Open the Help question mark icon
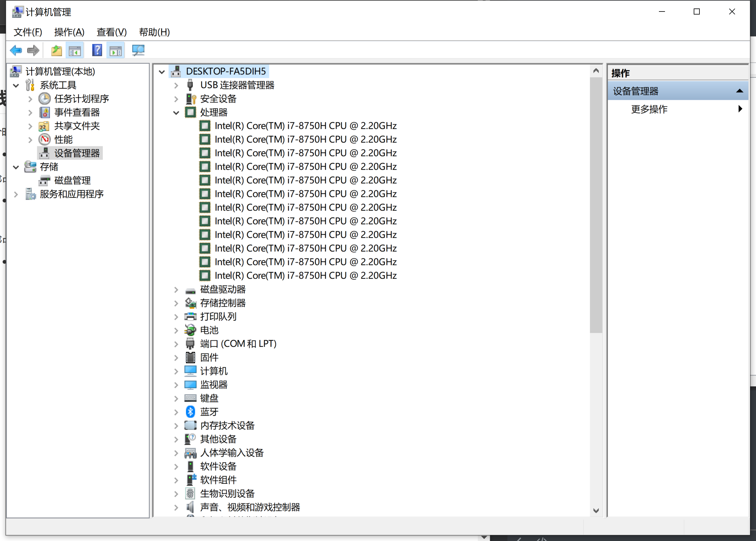This screenshot has height=541, width=756. tap(97, 51)
